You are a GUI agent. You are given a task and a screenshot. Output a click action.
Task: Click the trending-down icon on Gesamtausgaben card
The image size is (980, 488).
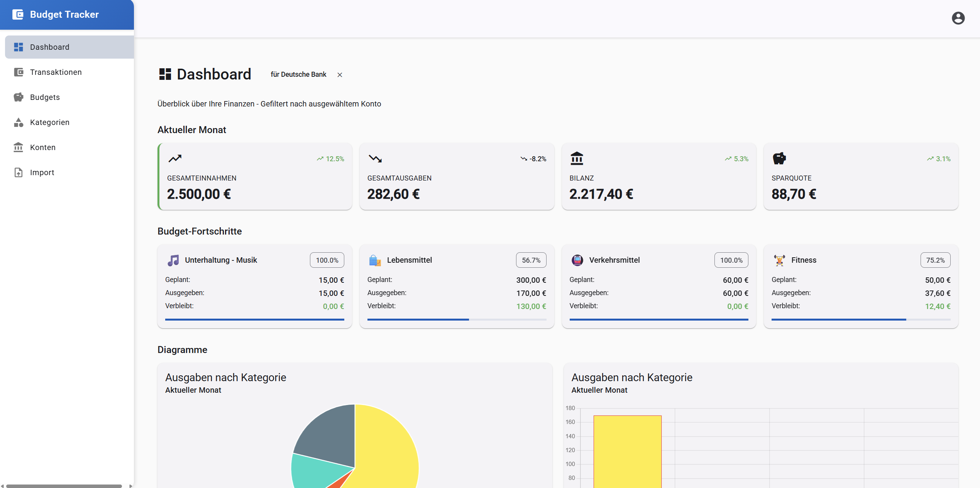click(x=375, y=158)
